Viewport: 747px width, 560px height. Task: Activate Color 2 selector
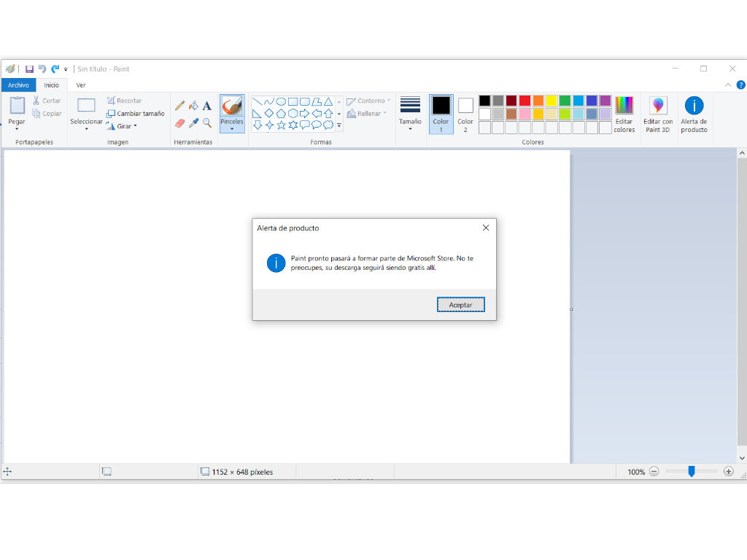465,114
